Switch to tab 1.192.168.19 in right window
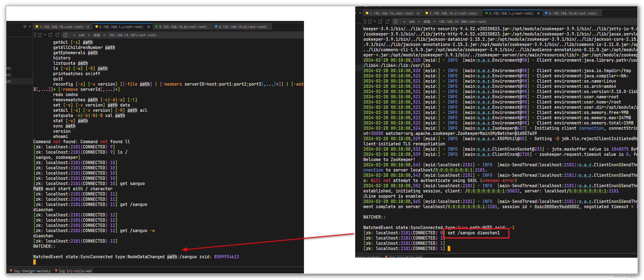The image size is (644, 280). click(x=393, y=13)
